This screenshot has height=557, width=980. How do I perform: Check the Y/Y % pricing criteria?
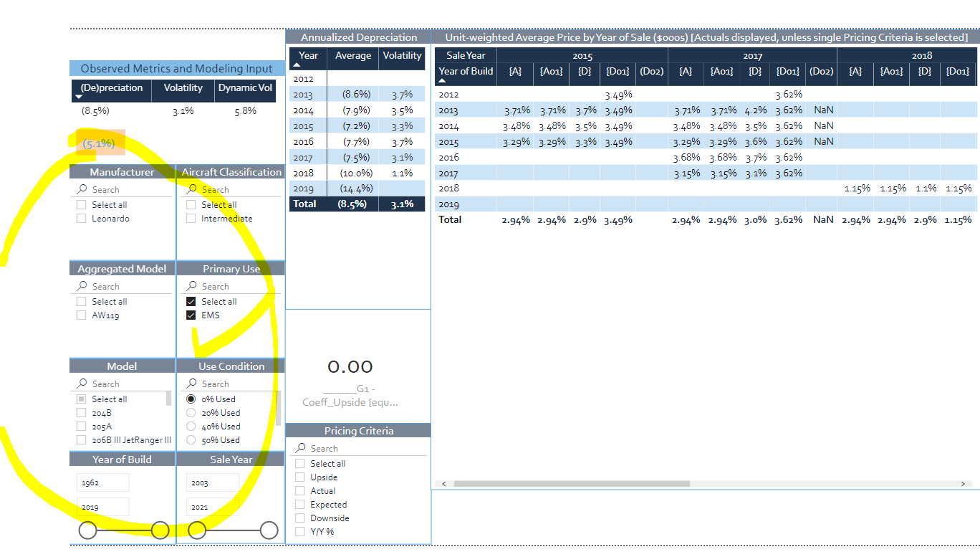(x=299, y=532)
